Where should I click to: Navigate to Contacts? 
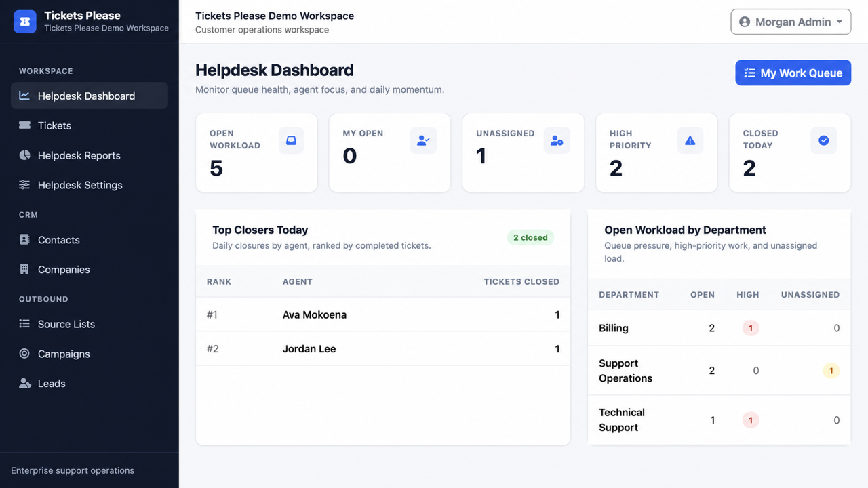[90, 240]
